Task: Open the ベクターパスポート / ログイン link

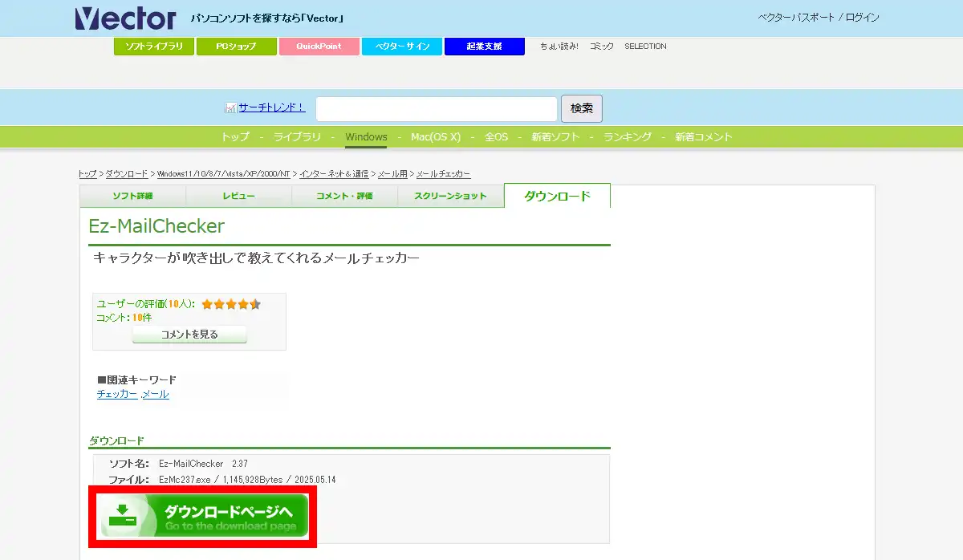Action: coord(819,18)
